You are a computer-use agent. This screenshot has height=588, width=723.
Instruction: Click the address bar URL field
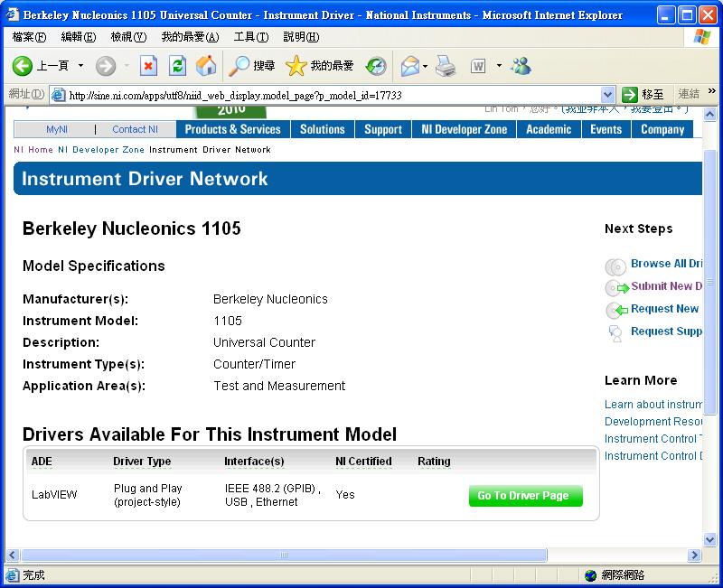click(x=332, y=96)
